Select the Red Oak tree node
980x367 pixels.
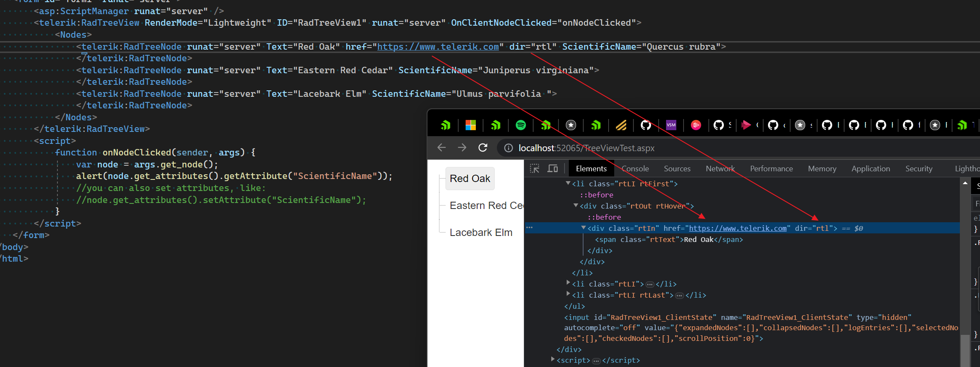point(470,179)
